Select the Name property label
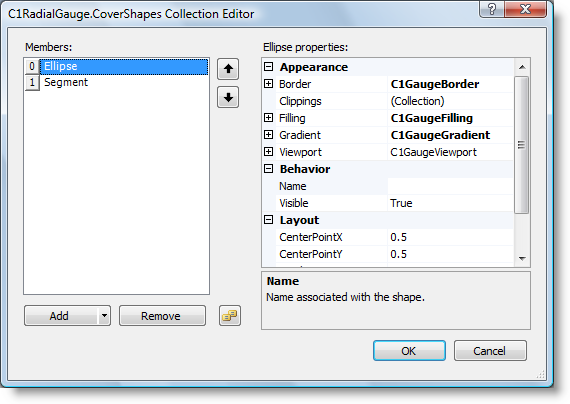 [293, 186]
